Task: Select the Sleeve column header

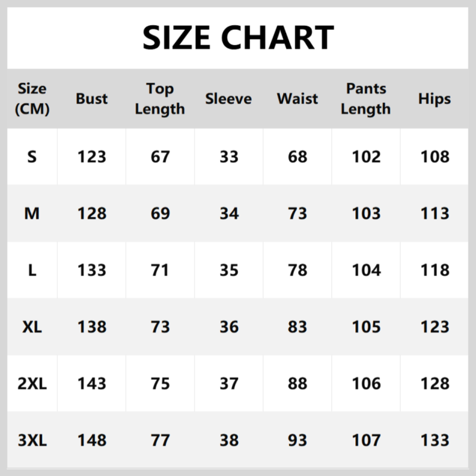Action: coord(228,99)
